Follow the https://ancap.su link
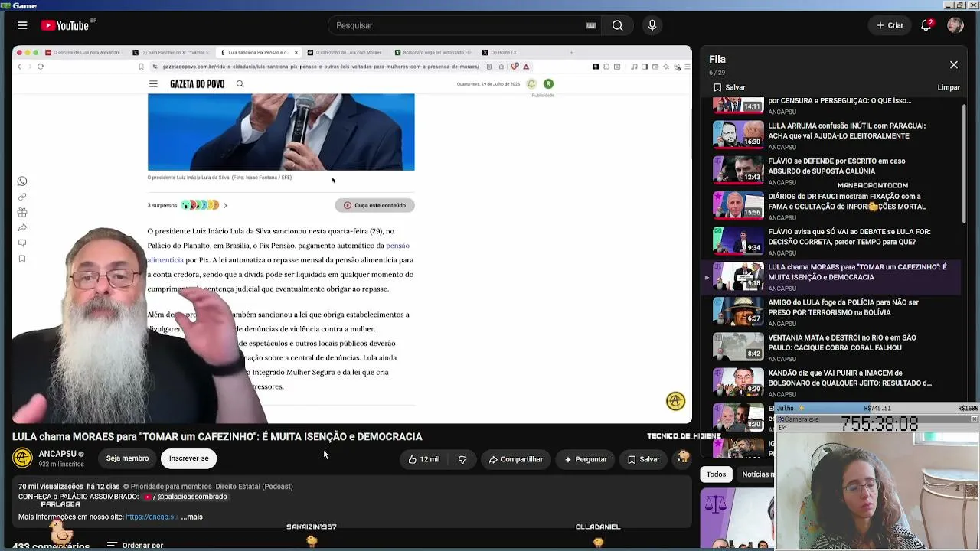 tap(152, 517)
